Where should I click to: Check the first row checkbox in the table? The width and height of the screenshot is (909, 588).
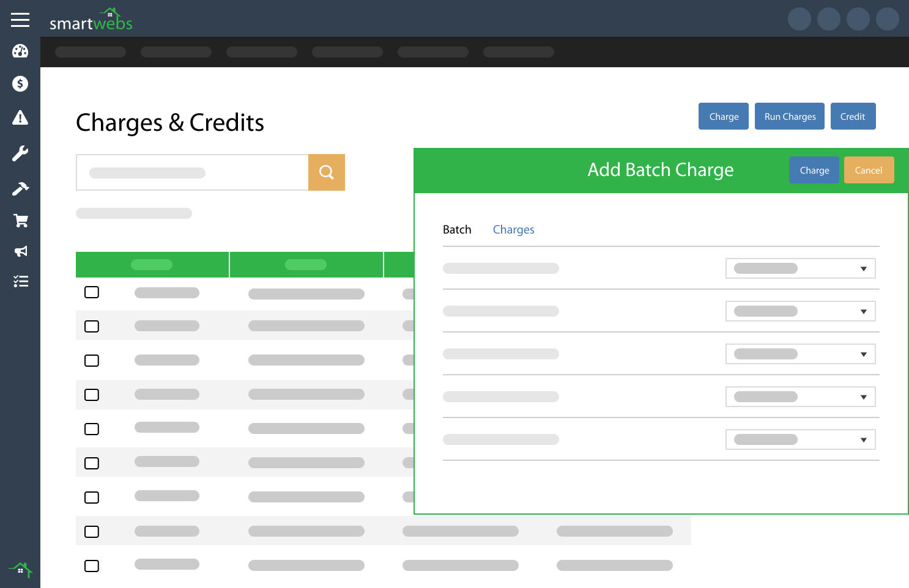[92, 292]
